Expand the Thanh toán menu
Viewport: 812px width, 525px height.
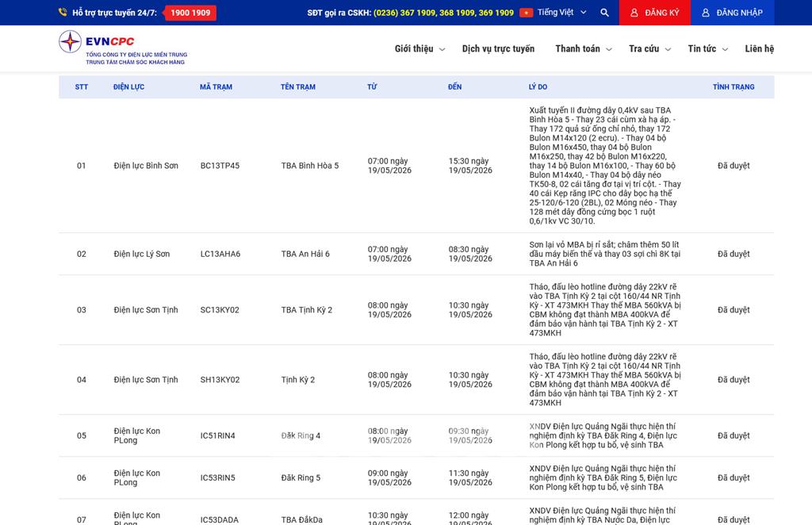coord(584,48)
